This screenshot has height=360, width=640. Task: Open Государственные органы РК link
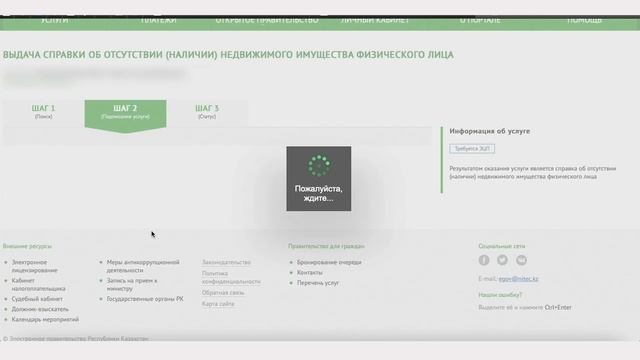click(x=145, y=299)
